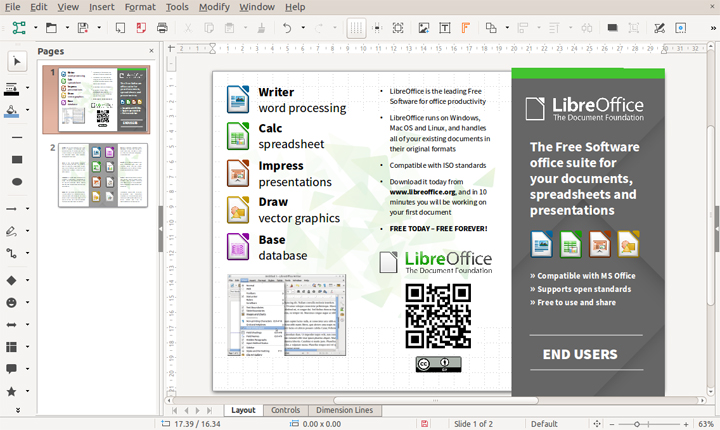Select page 1 thumbnail

pyautogui.click(x=96, y=99)
